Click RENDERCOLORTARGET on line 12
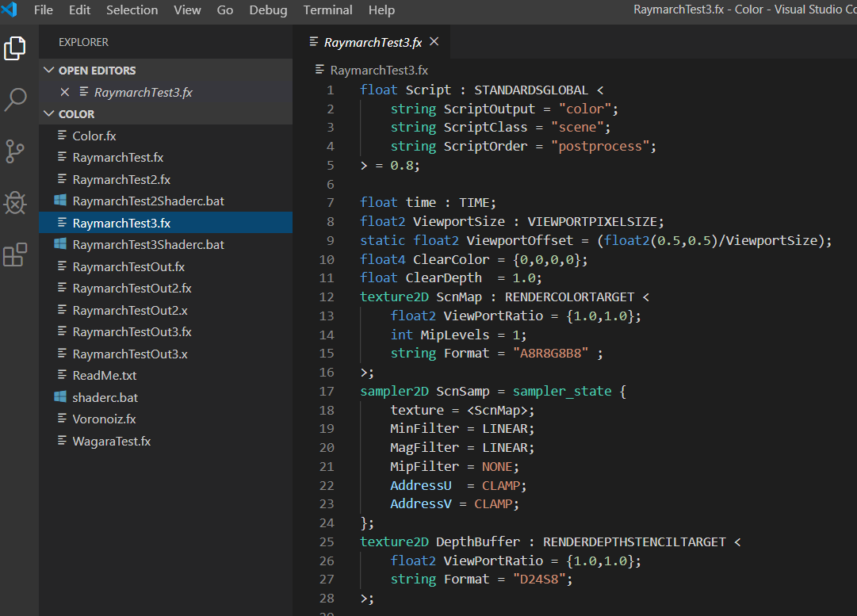The image size is (857, 616). 569,297
